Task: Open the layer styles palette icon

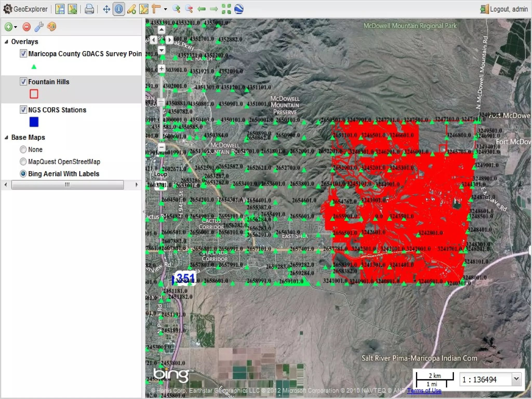Action: (51, 27)
